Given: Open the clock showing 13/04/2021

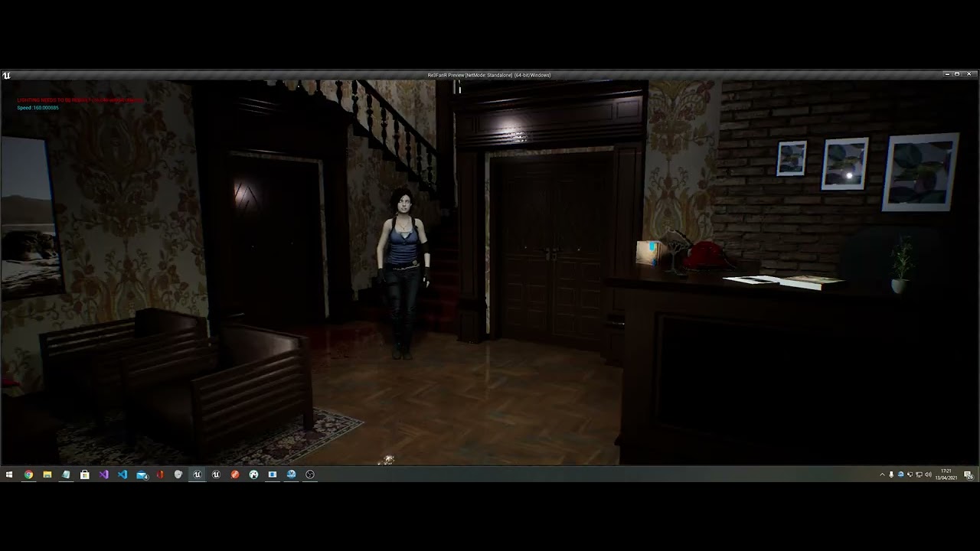Looking at the screenshot, I should 946,474.
